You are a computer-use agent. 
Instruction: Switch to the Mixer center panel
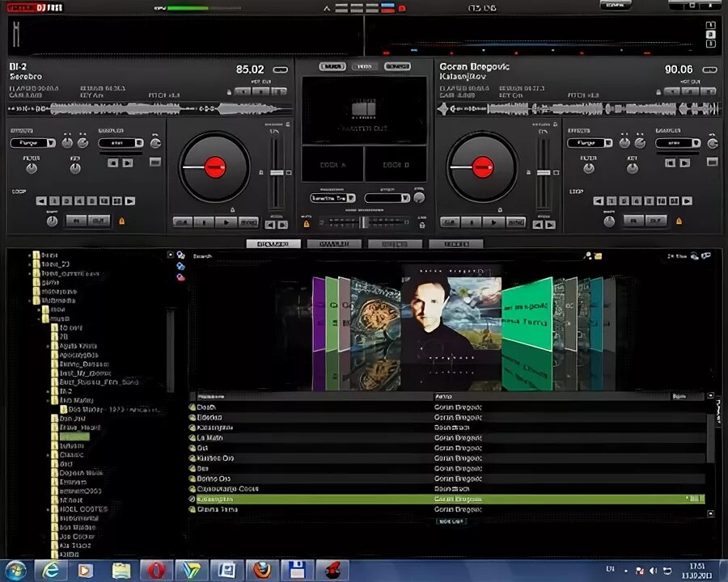pos(332,67)
